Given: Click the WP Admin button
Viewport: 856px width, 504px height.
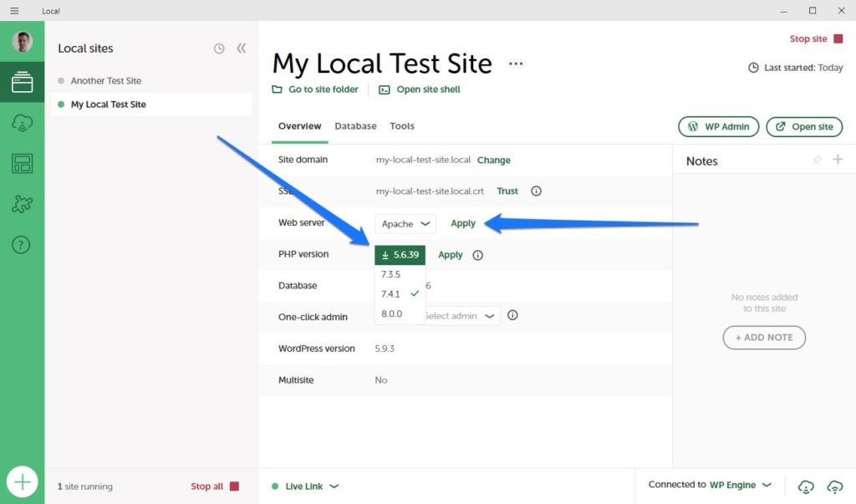Looking at the screenshot, I should [x=718, y=127].
